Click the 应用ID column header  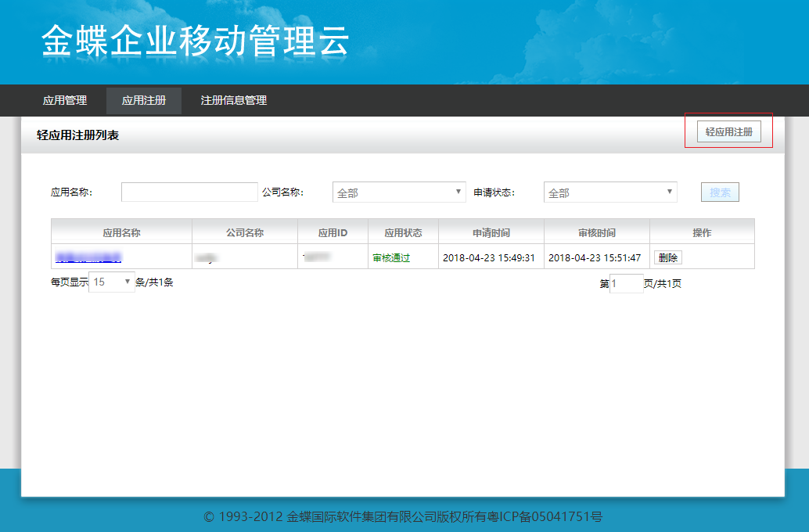coord(333,232)
